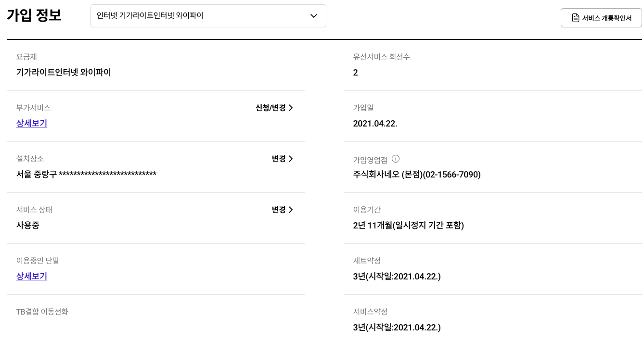
Task: Click the 2년 11개월 이용기간 value
Action: 408,225
